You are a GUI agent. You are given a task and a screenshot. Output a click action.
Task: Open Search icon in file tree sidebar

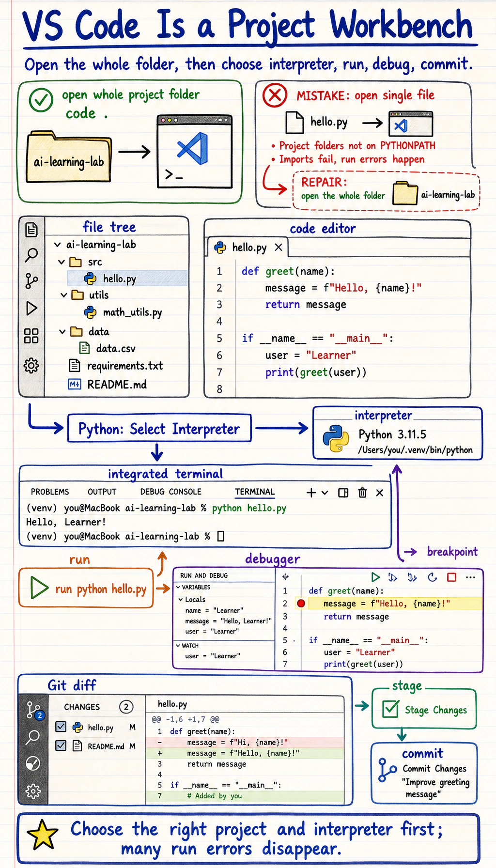click(x=31, y=255)
